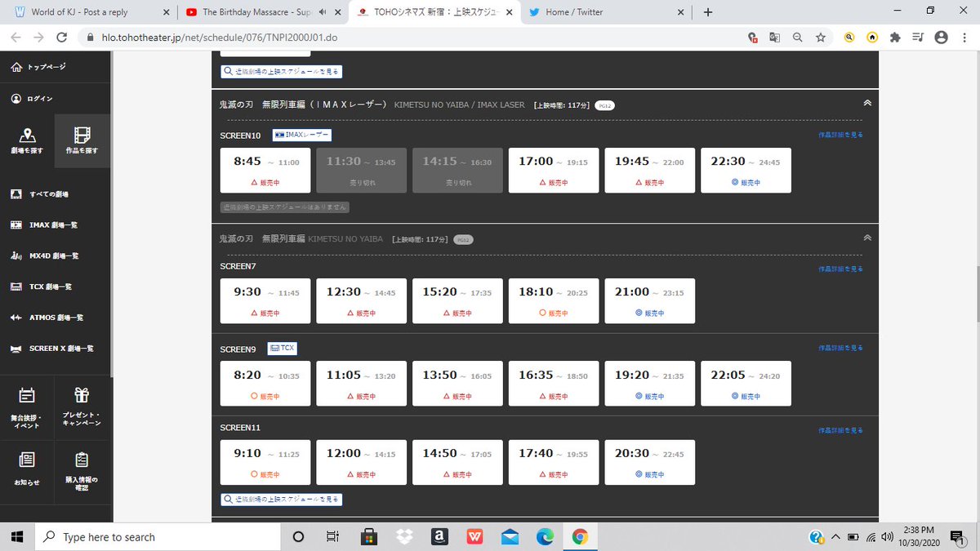Select SCREEN11 14:50 showtime
The height and width of the screenshot is (551, 980).
[x=457, y=463]
